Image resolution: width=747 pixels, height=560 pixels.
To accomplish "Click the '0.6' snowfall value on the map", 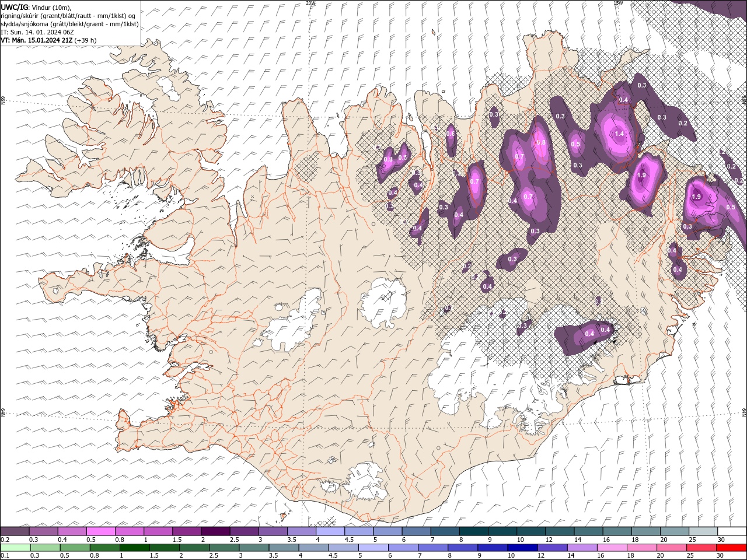I will [451, 134].
